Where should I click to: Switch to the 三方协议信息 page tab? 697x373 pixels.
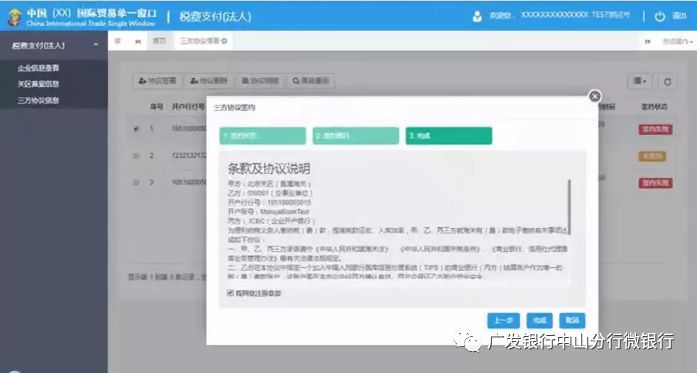200,41
